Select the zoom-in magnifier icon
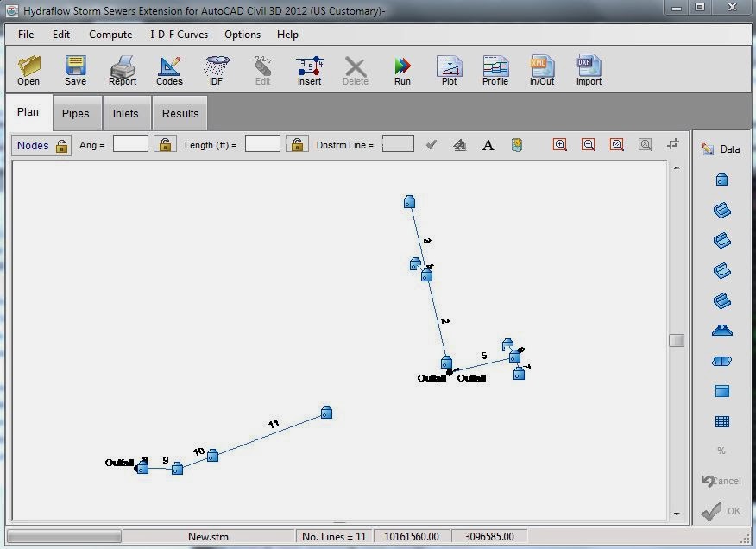This screenshot has width=756, height=549. coord(559,144)
